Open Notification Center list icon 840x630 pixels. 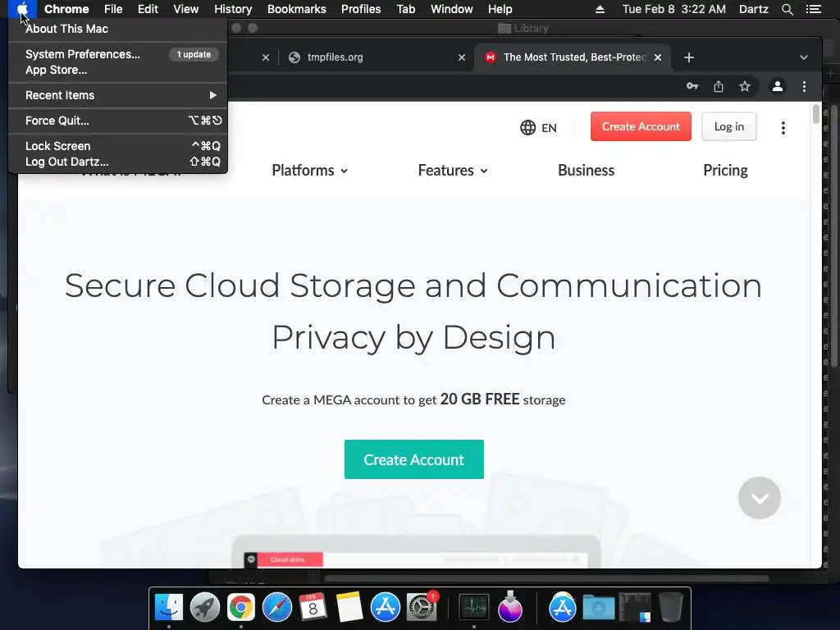813,9
